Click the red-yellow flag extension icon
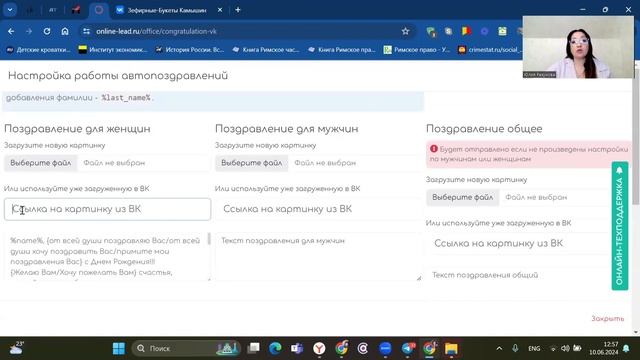This screenshot has height=360, width=640. [x=466, y=31]
